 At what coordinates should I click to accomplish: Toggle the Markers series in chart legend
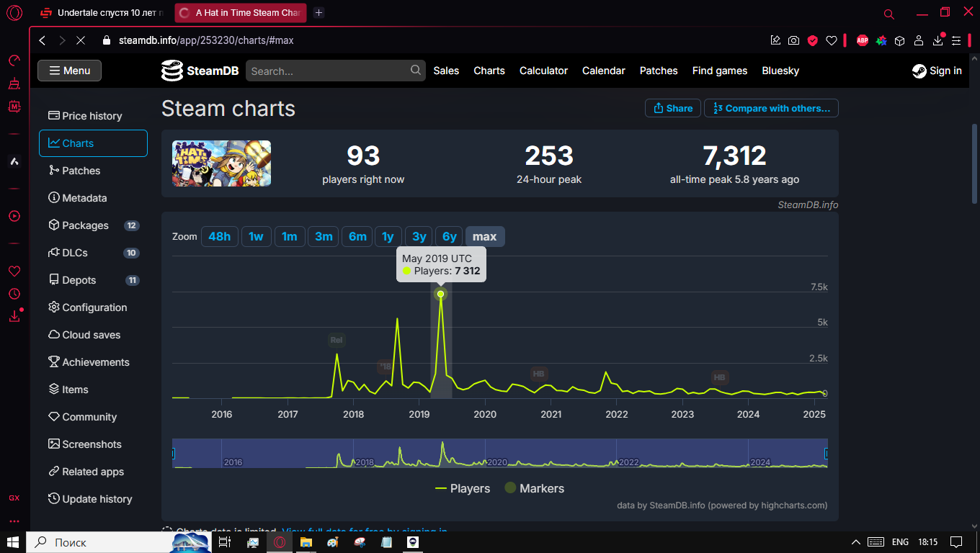[534, 488]
